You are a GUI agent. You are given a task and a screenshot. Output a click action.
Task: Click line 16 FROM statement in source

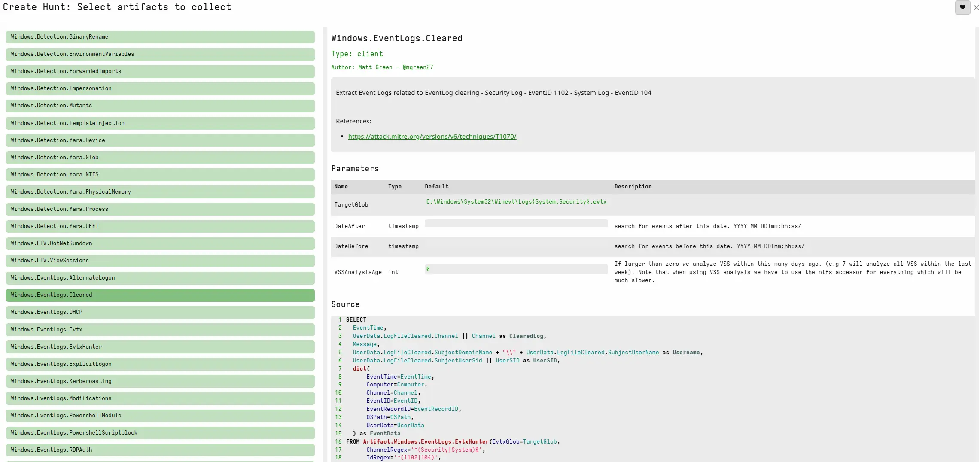pyautogui.click(x=453, y=442)
